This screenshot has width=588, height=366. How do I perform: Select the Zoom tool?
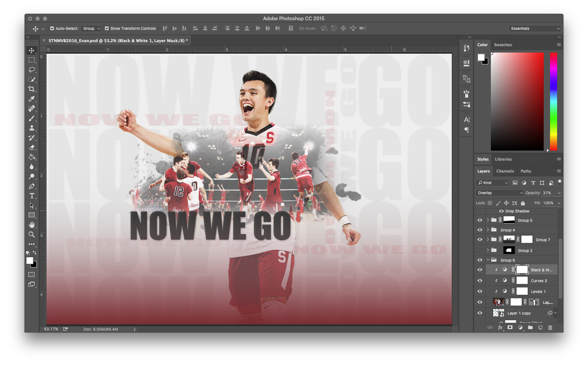31,235
